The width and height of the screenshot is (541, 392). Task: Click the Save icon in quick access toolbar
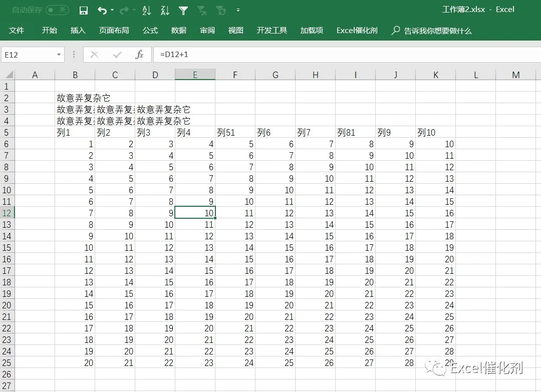tap(84, 11)
